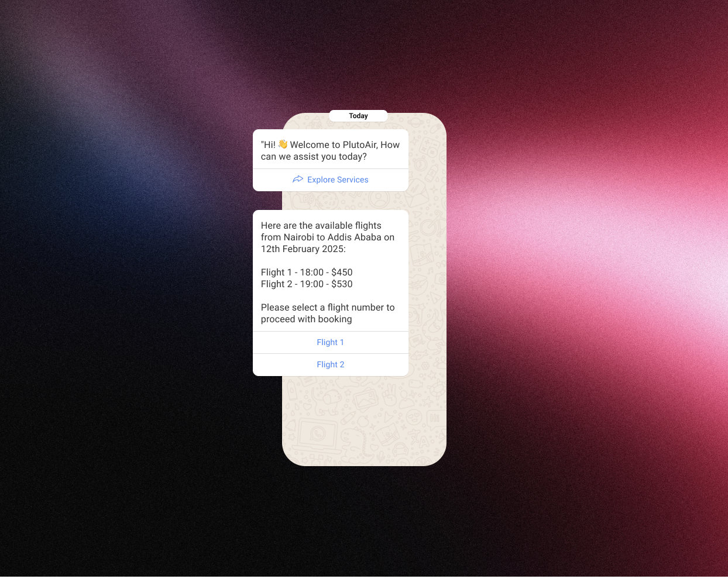Click the $450 price in flight list
This screenshot has height=579, width=728.
(x=342, y=273)
